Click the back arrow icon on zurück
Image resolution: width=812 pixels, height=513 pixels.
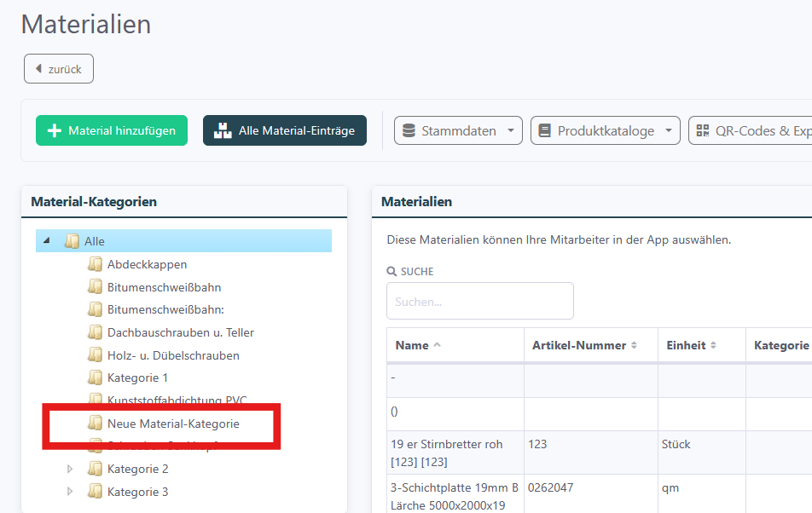tap(38, 68)
